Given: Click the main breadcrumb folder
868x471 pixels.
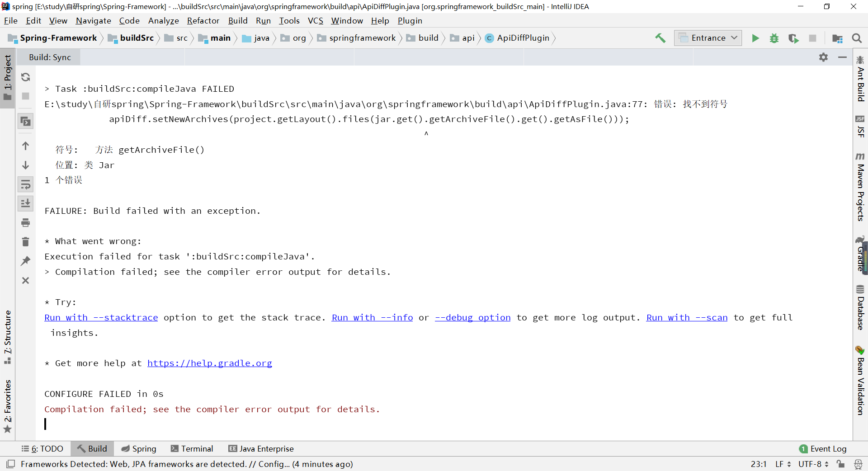Looking at the screenshot, I should pyautogui.click(x=215, y=38).
